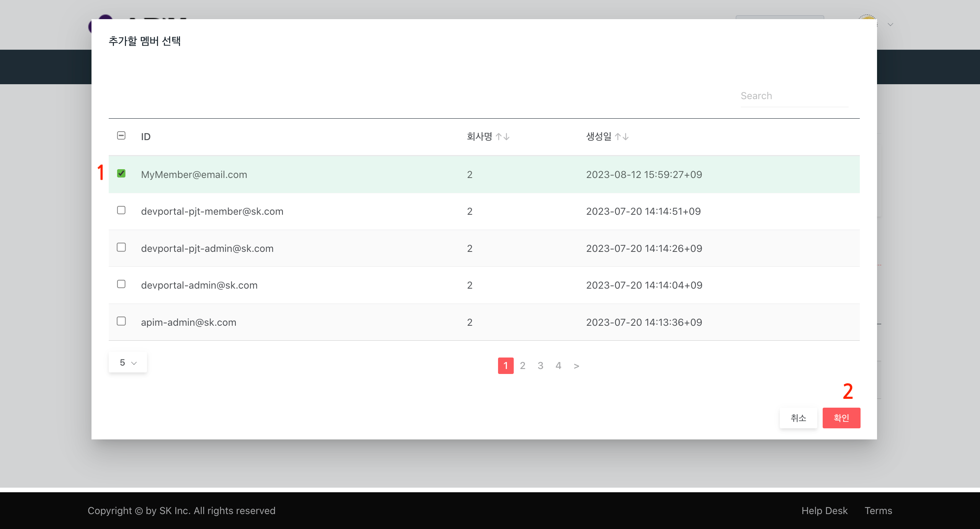Expand the user menu chevron at top right
This screenshot has width=980, height=529.
point(890,24)
